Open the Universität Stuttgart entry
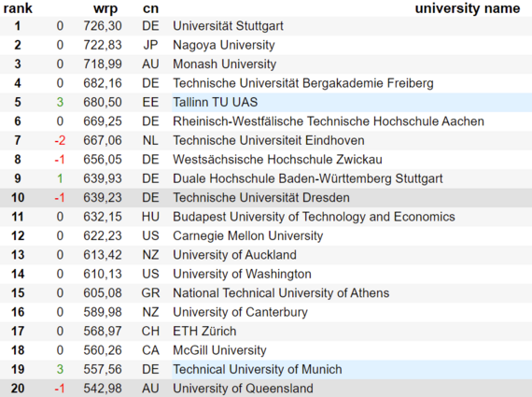 (228, 26)
